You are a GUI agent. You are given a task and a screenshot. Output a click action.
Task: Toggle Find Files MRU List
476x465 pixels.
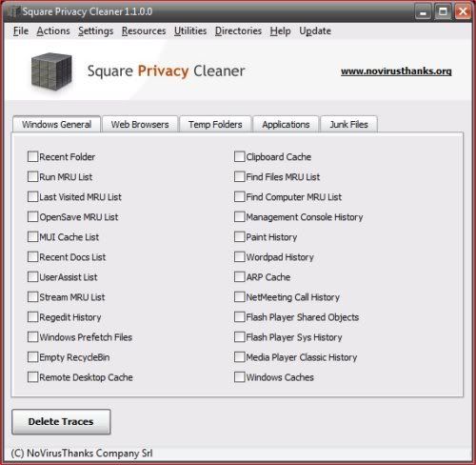point(240,176)
